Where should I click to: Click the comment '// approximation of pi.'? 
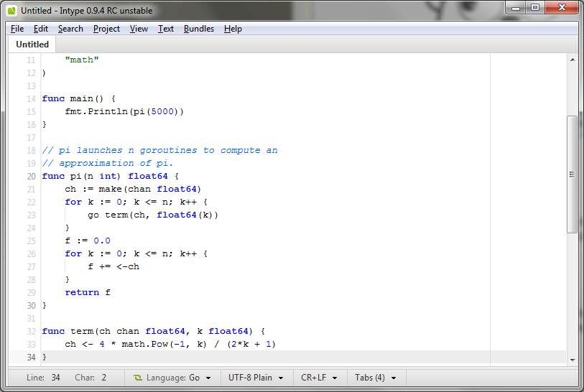tap(108, 163)
